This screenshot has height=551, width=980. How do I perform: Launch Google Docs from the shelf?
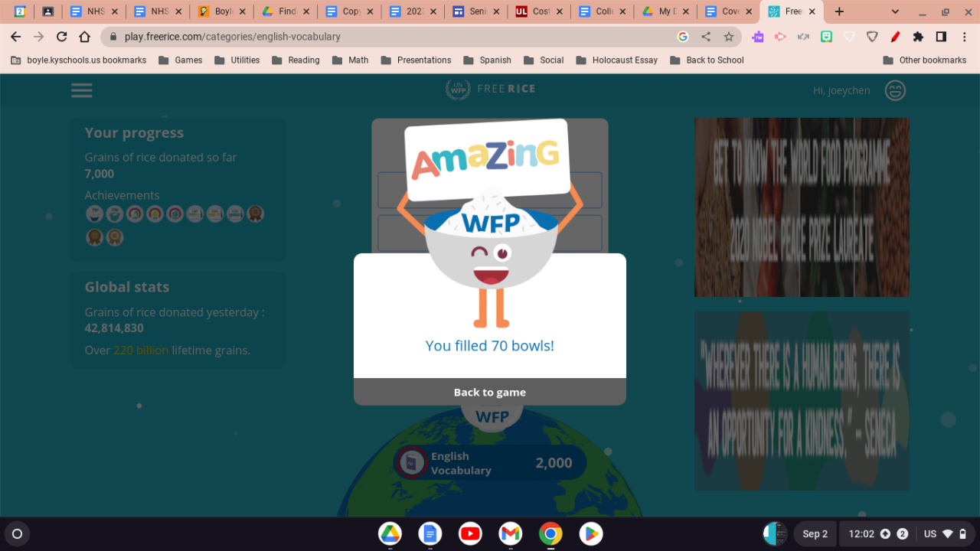pyautogui.click(x=430, y=533)
